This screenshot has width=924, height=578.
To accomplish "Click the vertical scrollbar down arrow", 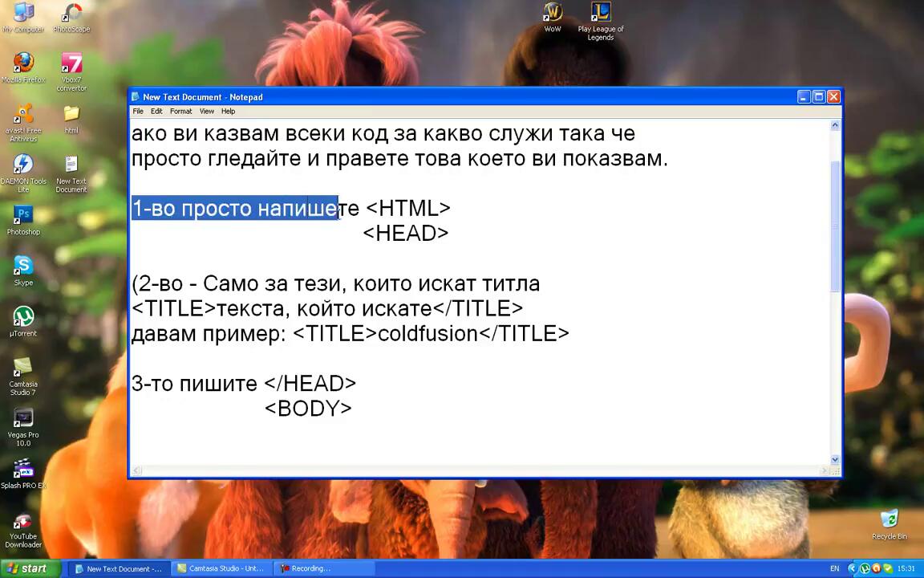I will pos(835,460).
